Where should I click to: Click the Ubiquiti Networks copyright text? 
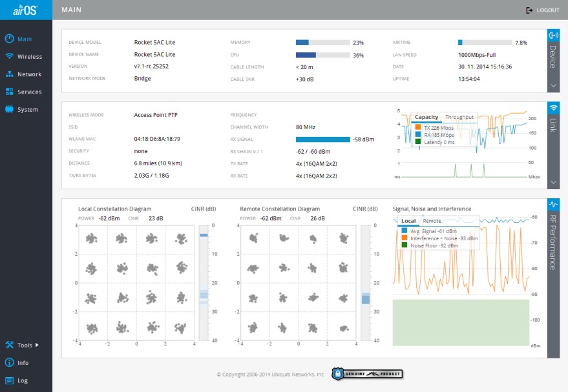[271, 375]
